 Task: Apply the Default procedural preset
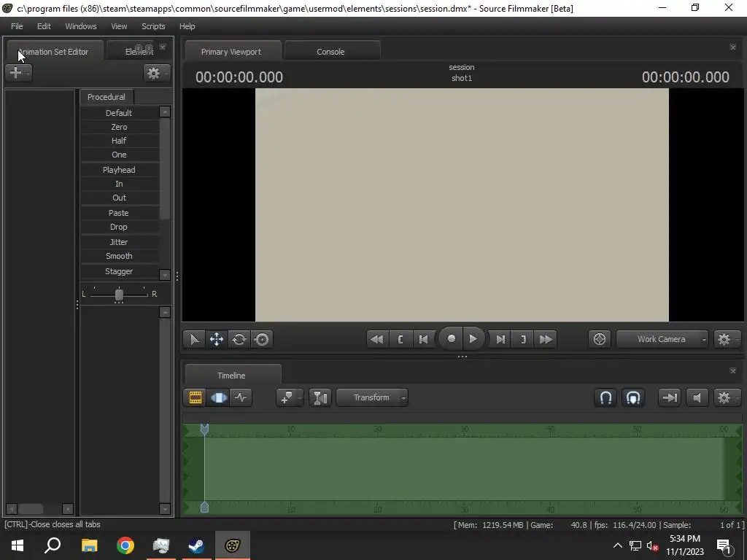coord(119,113)
